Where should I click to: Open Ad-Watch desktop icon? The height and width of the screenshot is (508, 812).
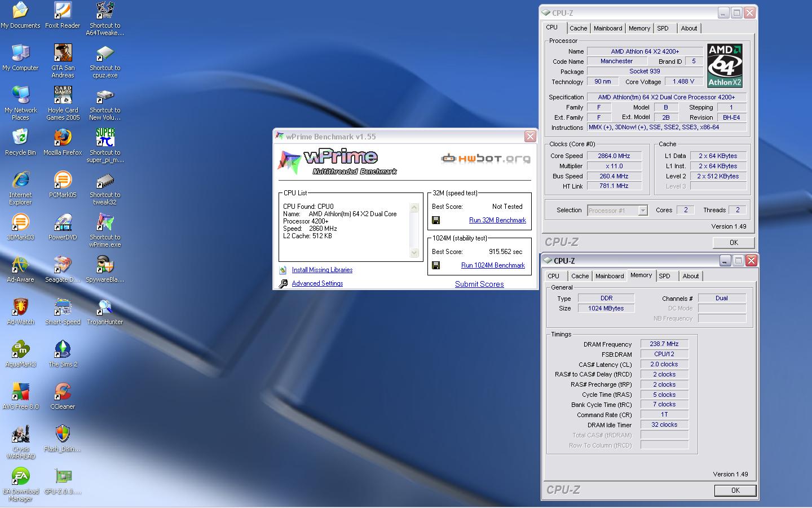point(20,312)
